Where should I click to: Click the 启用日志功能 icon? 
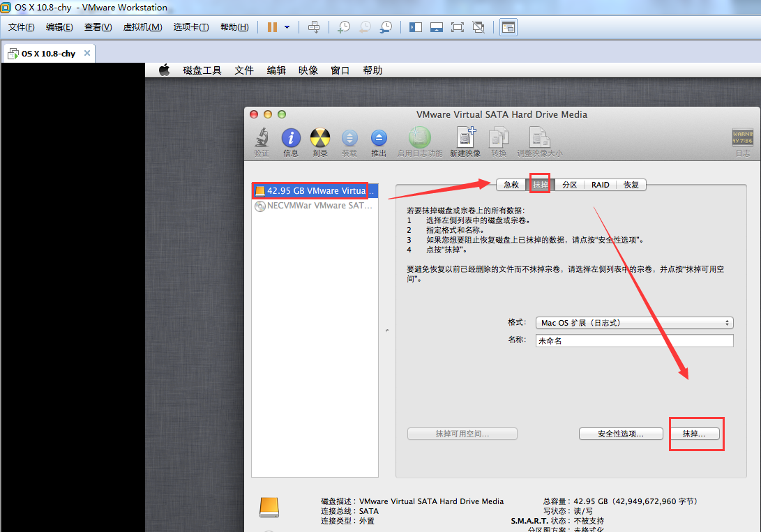pyautogui.click(x=420, y=142)
